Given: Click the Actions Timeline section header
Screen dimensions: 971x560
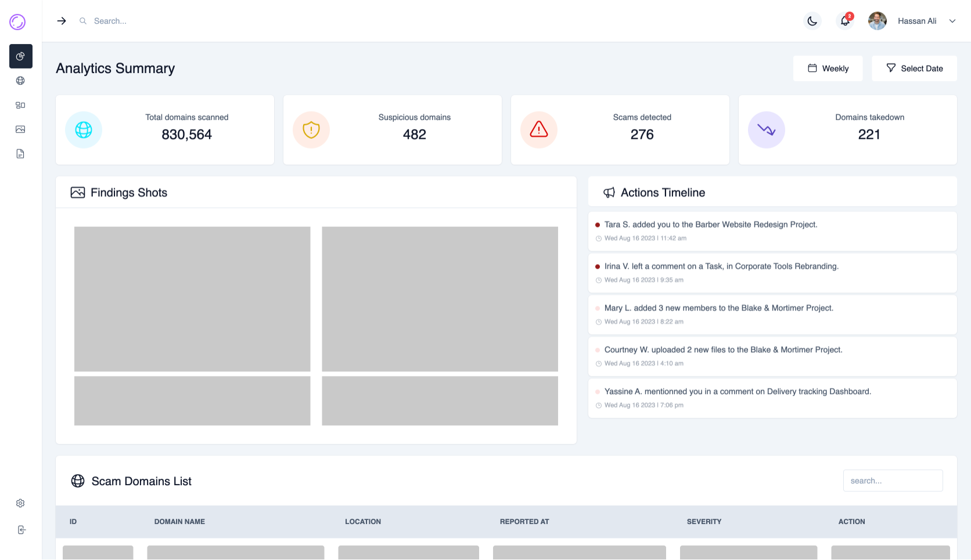Looking at the screenshot, I should pos(663,192).
